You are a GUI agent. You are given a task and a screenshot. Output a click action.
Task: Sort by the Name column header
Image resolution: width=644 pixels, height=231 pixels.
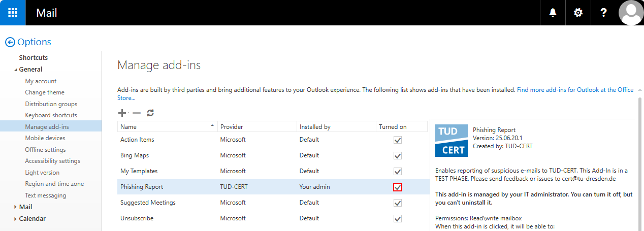coord(167,127)
